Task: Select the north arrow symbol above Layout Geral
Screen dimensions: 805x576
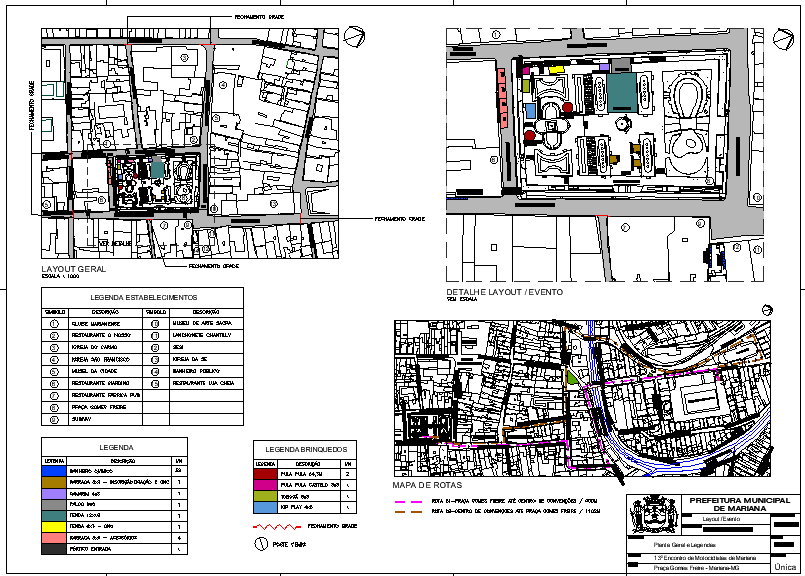Action: [x=355, y=38]
